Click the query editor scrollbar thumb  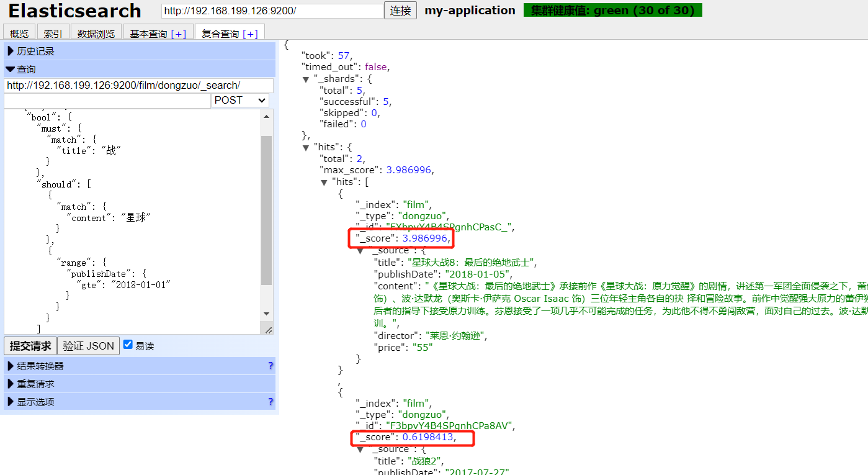(x=267, y=210)
